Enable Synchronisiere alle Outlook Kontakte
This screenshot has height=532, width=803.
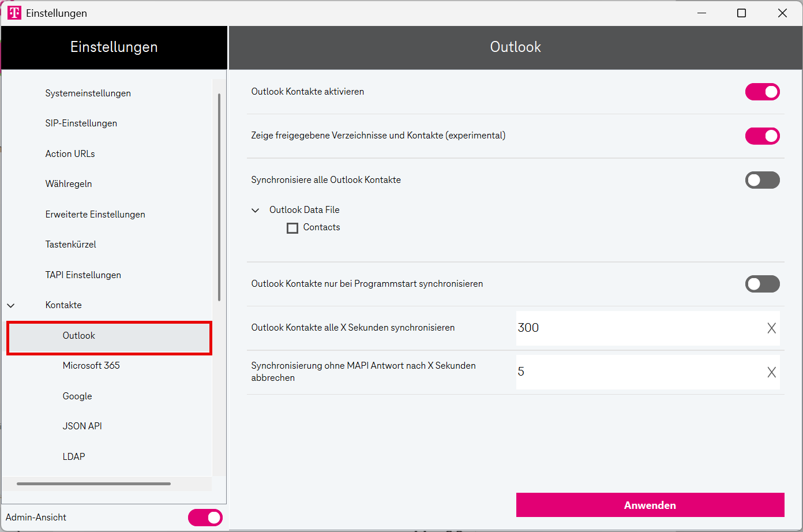click(x=762, y=180)
